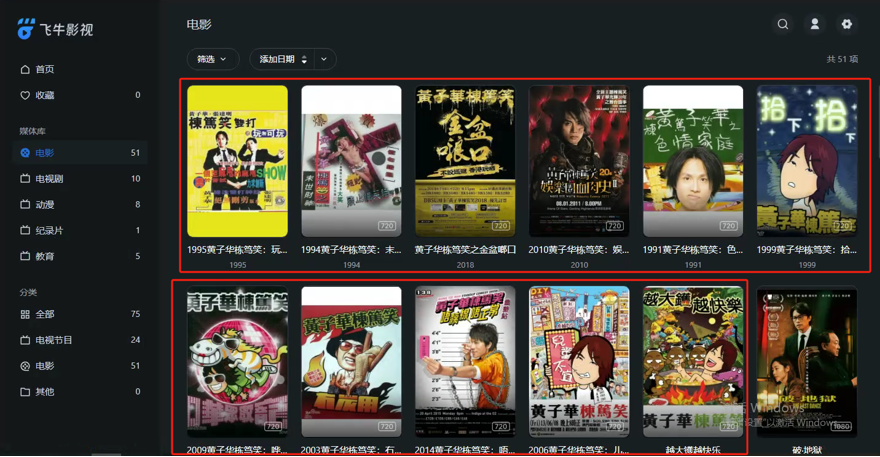Viewport: 880px width, 457px height.
Task: Click title 黄子华栋笃笑之金盆啷口
Action: (x=465, y=250)
